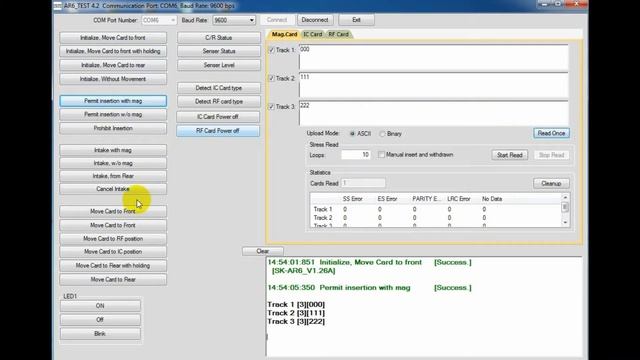This screenshot has width=640, height=360.
Task: Click Permit insertion with mag button
Action: [x=113, y=101]
